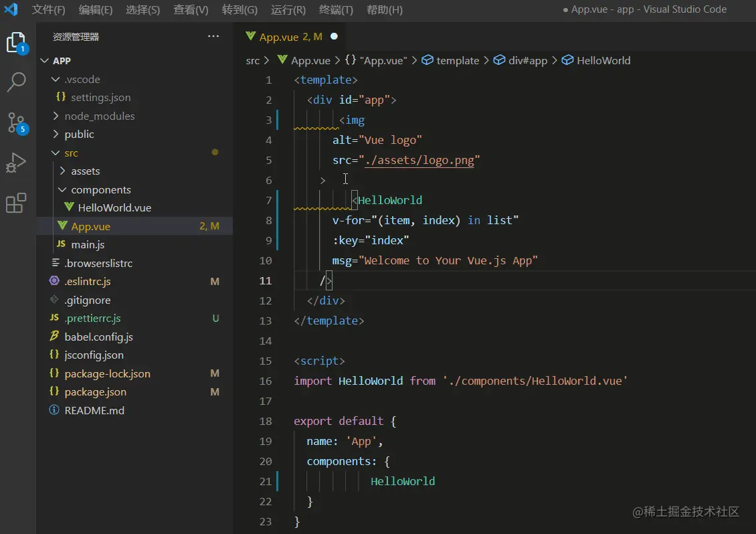Screen dimensions: 756x534
Task: Open the 运行(R) menu
Action: click(288, 9)
